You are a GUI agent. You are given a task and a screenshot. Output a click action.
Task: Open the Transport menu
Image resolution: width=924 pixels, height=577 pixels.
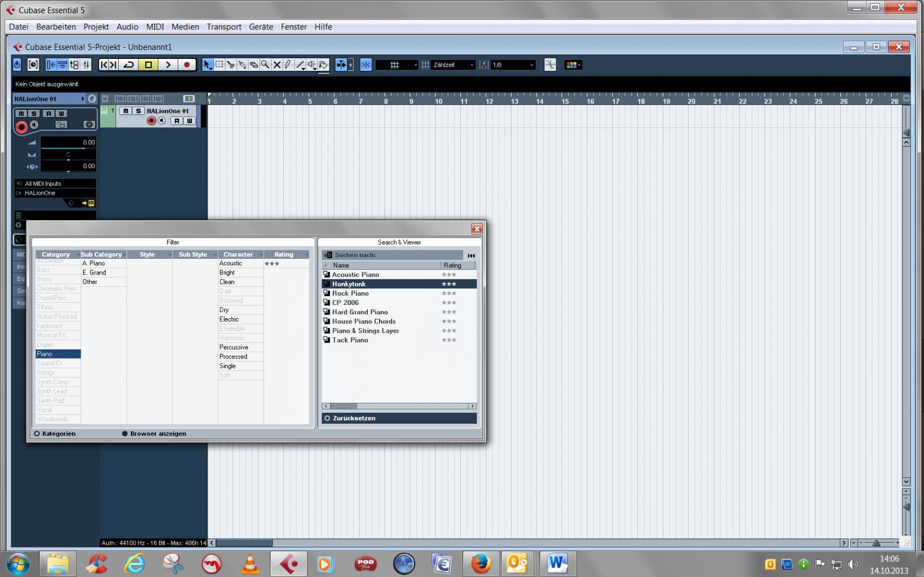[224, 27]
